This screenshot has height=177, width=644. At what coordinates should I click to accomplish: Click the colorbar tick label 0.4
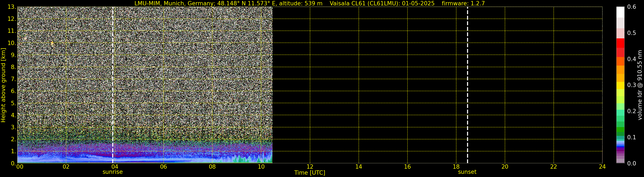632,59
